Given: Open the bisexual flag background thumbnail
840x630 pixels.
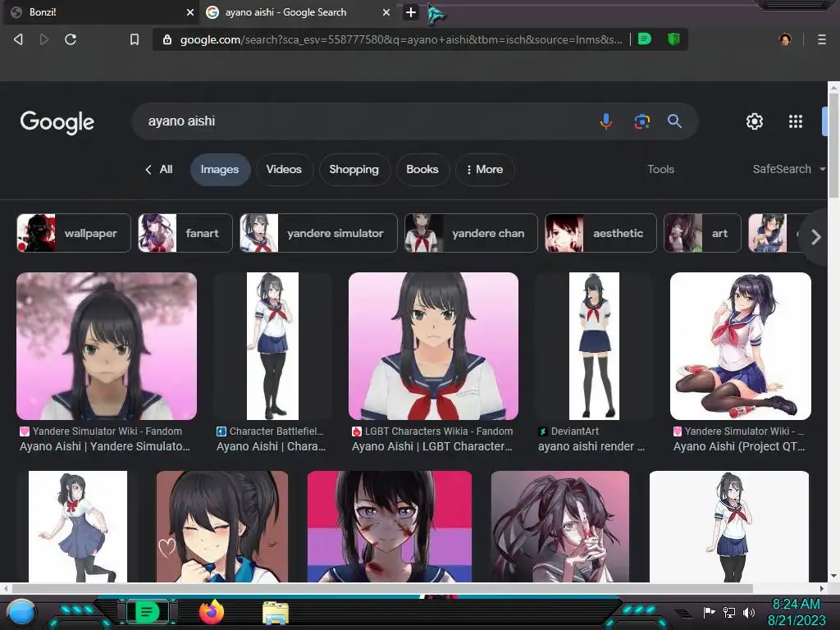Looking at the screenshot, I should point(390,527).
